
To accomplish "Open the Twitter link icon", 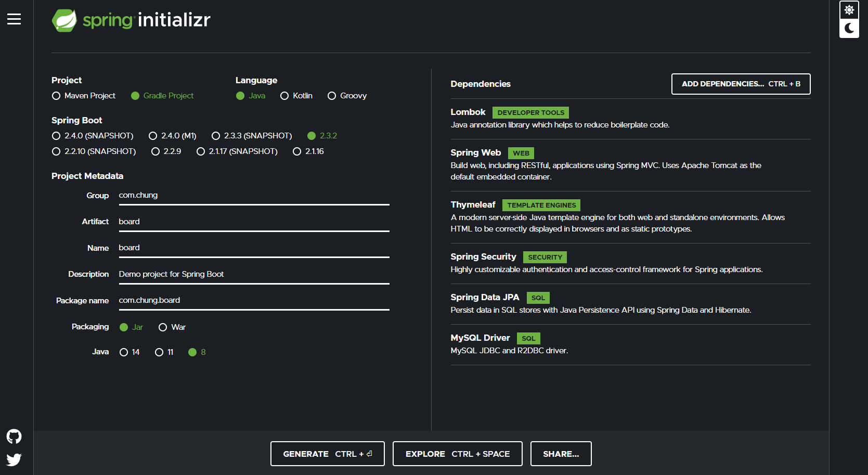I will 14,459.
